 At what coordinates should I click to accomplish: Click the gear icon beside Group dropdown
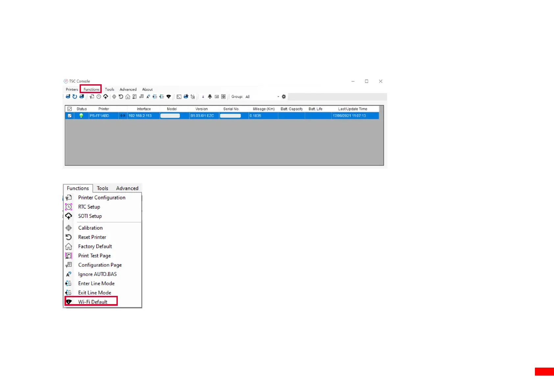click(284, 96)
